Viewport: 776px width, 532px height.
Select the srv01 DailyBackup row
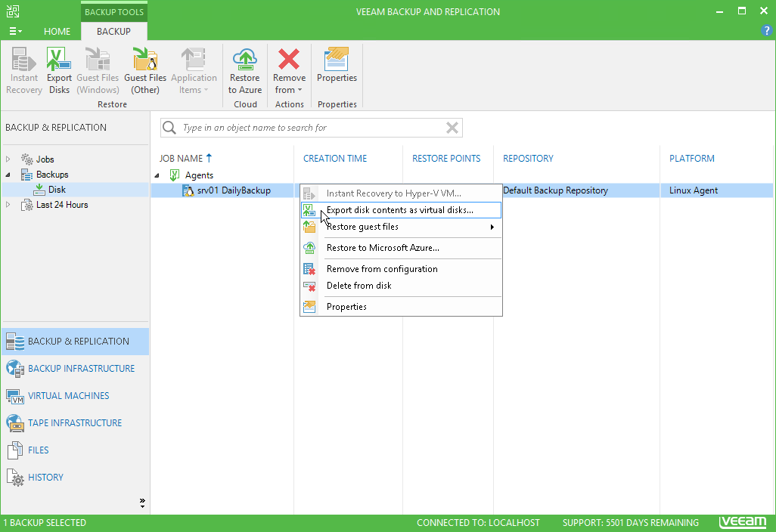click(x=461, y=190)
